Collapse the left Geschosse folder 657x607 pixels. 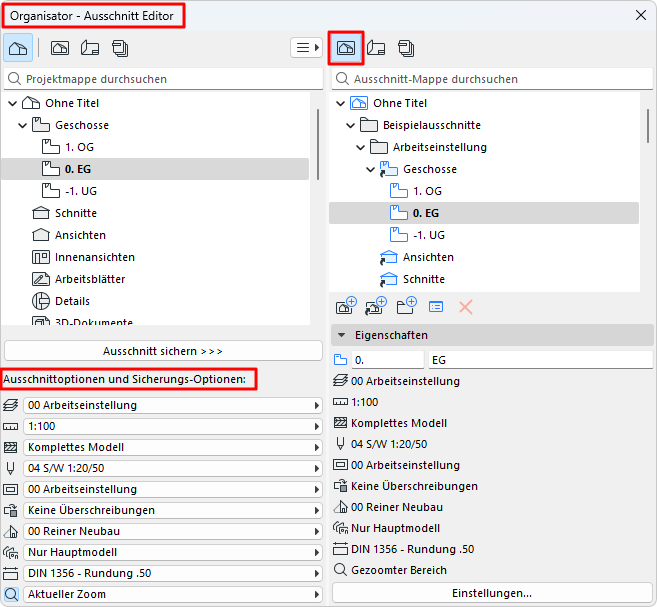(23, 125)
